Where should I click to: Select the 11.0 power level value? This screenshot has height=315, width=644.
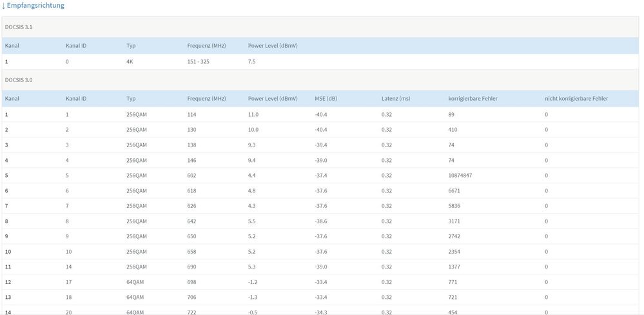253,114
